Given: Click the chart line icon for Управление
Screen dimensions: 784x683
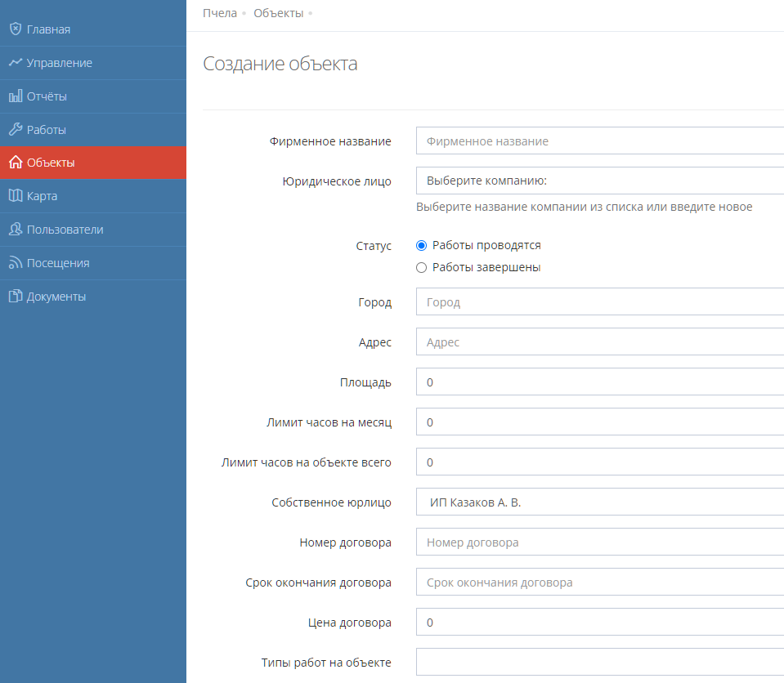Looking at the screenshot, I should tap(15, 63).
